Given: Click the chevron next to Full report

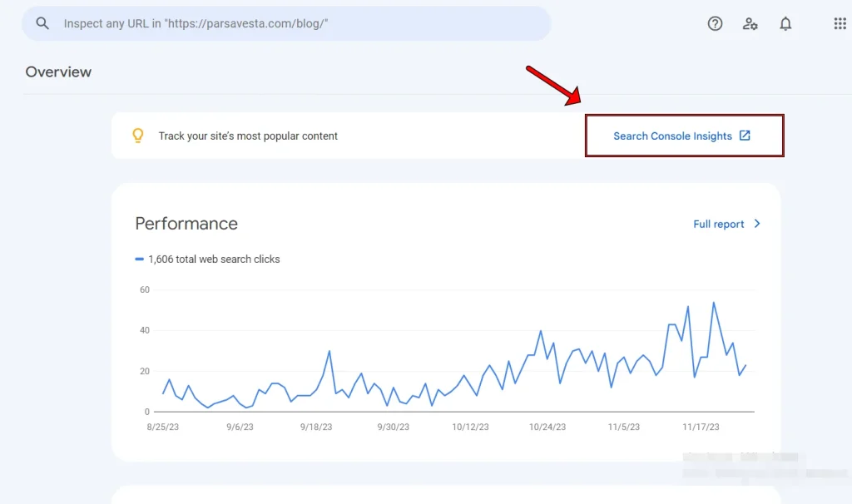Looking at the screenshot, I should point(757,224).
